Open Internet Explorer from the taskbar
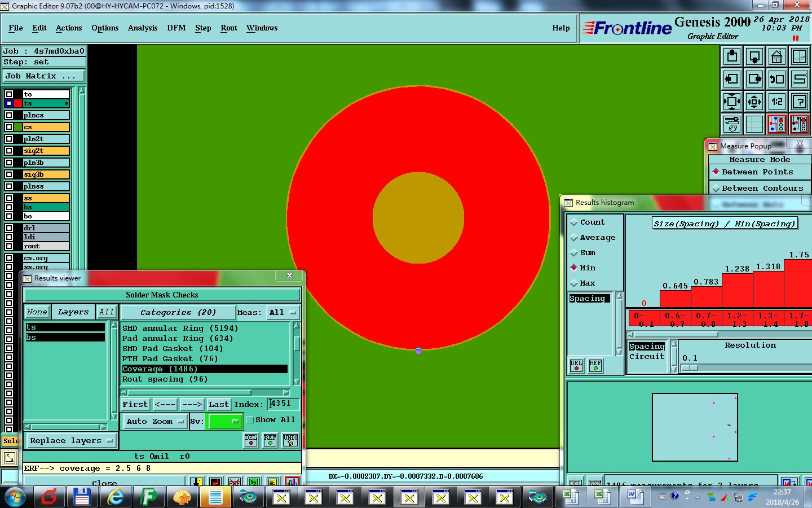The width and height of the screenshot is (812, 508). 116,497
